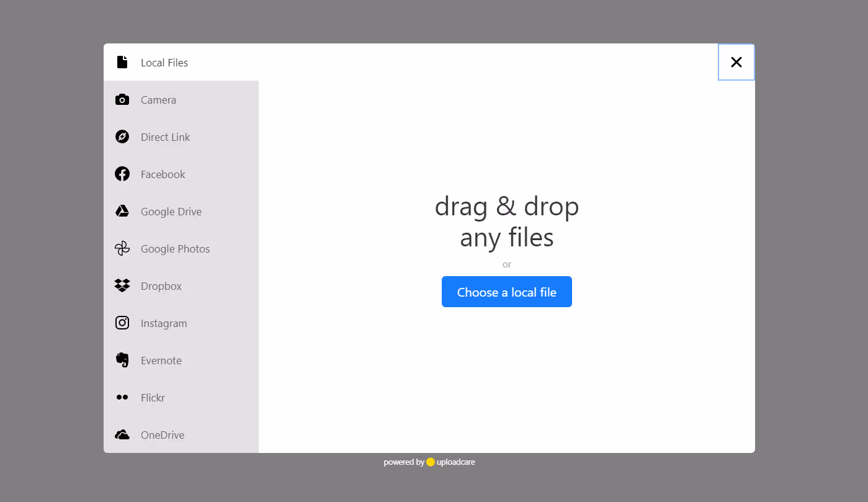Click the Google Drive triangle icon
Image resolution: width=868 pixels, height=502 pixels.
pos(122,211)
